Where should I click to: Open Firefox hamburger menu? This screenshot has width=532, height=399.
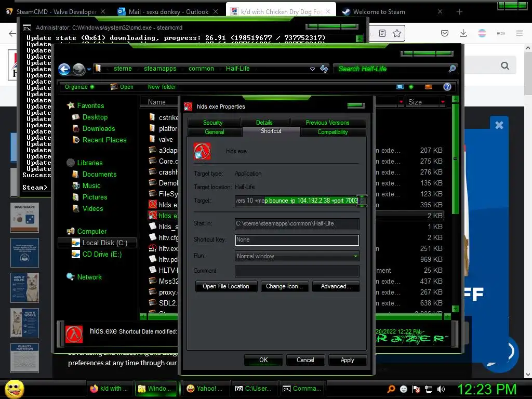coord(520,33)
